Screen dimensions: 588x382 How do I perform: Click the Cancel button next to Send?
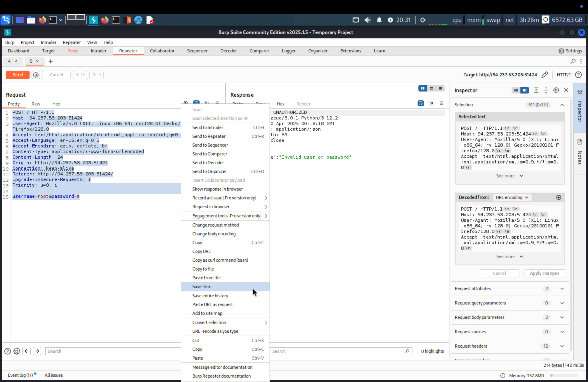[56, 75]
